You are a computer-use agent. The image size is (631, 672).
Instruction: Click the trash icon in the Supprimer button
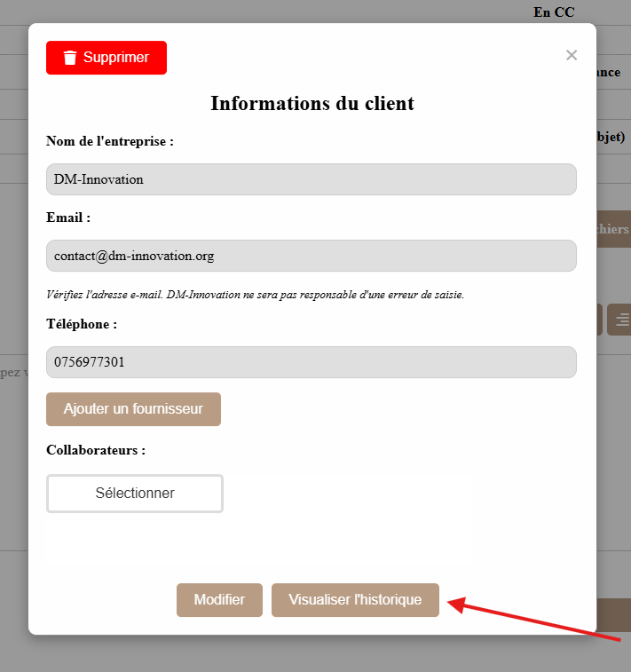[x=70, y=58]
